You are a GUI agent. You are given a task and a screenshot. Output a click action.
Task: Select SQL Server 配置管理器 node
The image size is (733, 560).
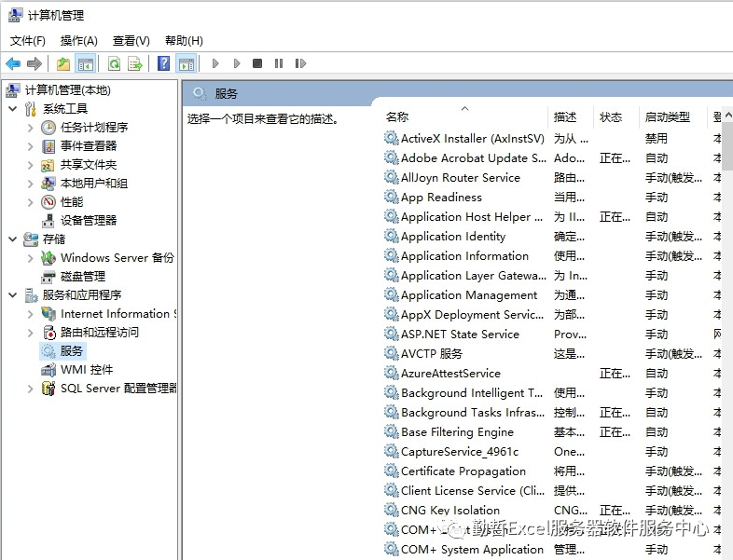pos(118,389)
